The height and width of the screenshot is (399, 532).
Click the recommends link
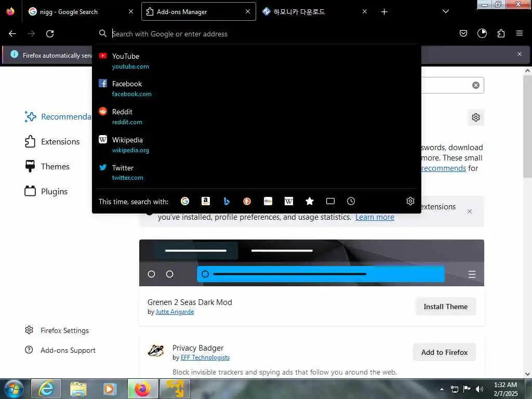click(x=444, y=168)
